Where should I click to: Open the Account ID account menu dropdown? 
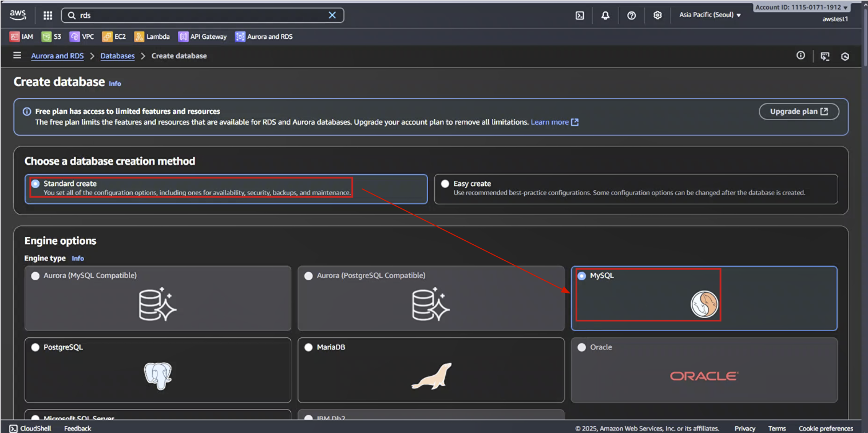[x=802, y=7]
